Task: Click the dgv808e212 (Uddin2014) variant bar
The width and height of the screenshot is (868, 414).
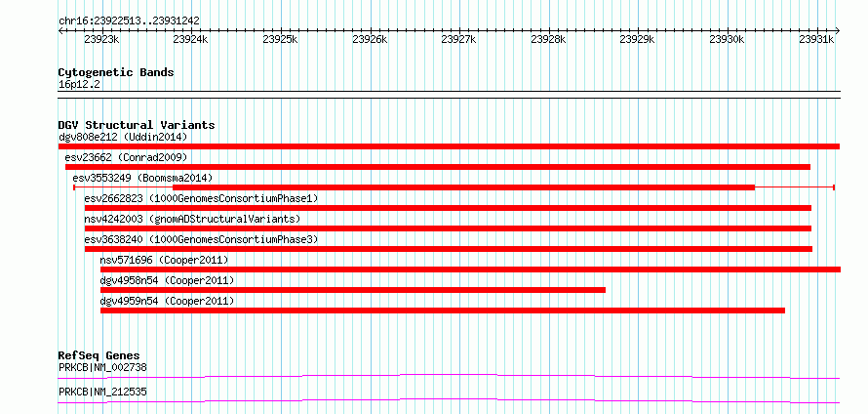Action: click(x=449, y=146)
